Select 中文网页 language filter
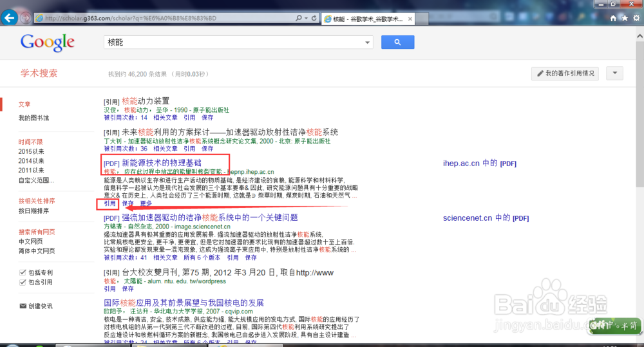The image size is (644, 347). (x=30, y=241)
